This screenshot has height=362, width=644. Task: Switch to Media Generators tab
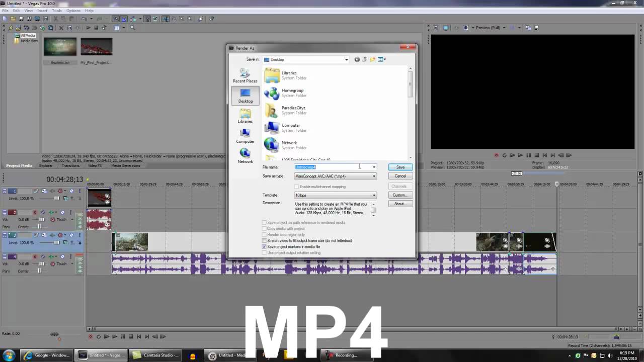[x=125, y=165]
